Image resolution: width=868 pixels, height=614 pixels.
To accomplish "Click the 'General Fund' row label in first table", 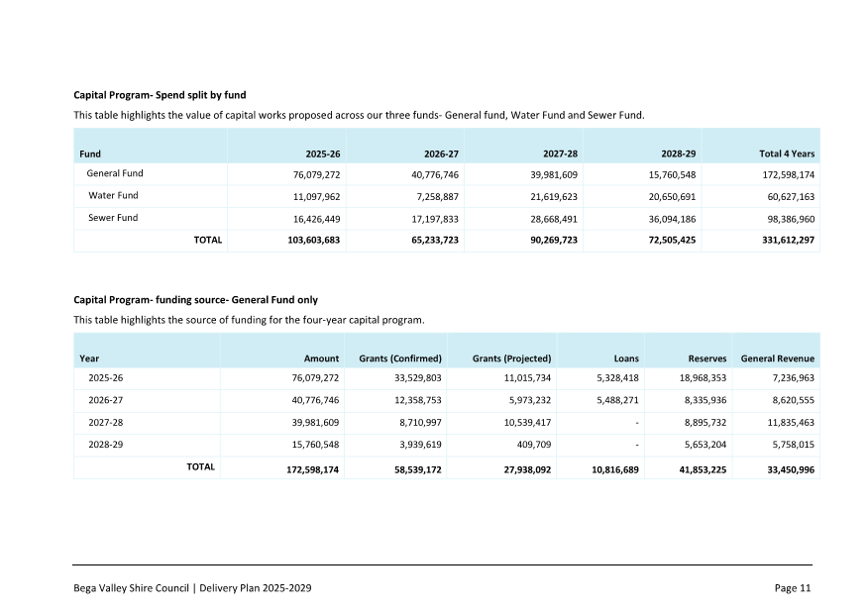I will click(115, 173).
